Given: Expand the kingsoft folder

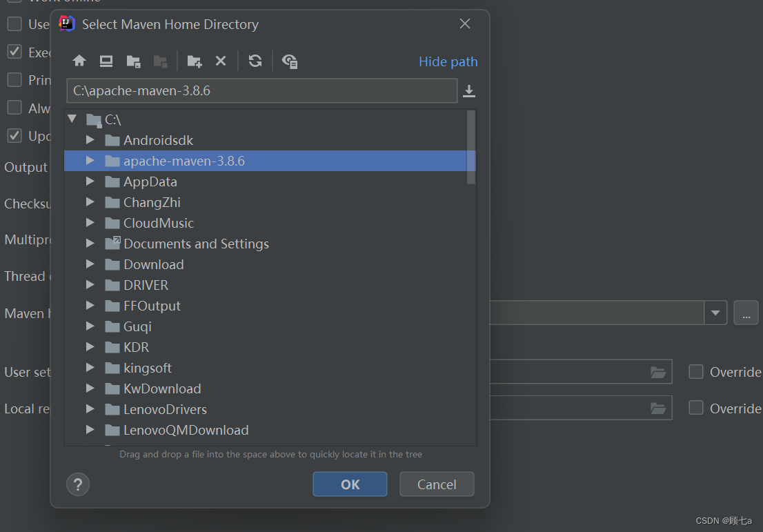Looking at the screenshot, I should (90, 368).
